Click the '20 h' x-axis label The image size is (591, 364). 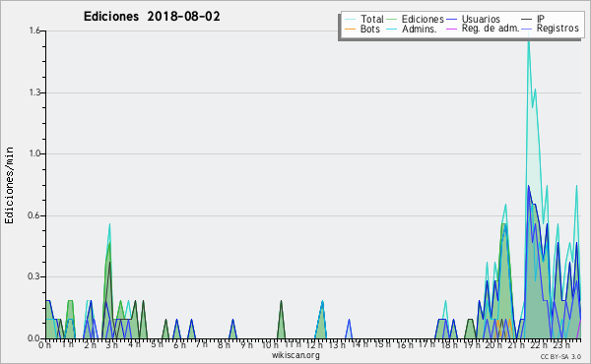(x=494, y=345)
